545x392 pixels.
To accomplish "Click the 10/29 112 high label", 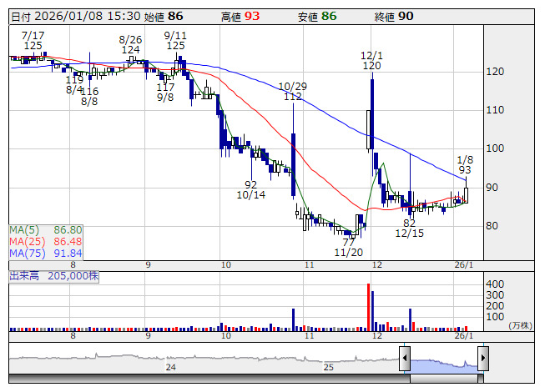I will click(293, 91).
